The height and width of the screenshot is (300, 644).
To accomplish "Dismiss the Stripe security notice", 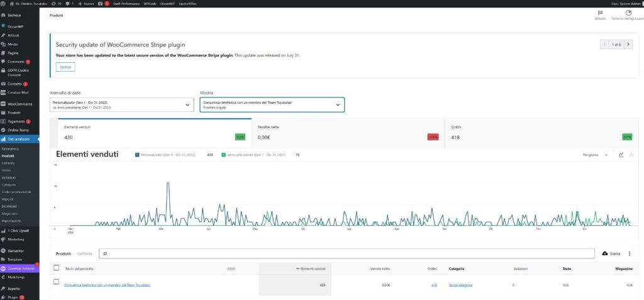I will [65, 67].
